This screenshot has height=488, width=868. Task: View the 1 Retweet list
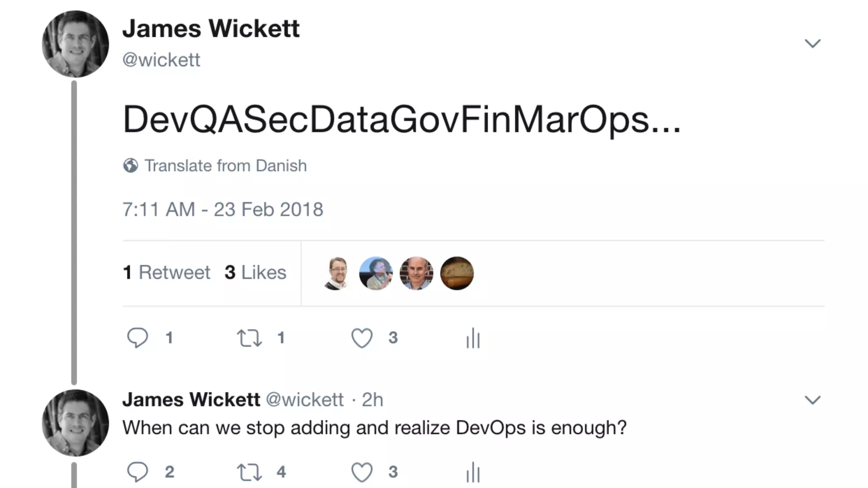(167, 272)
